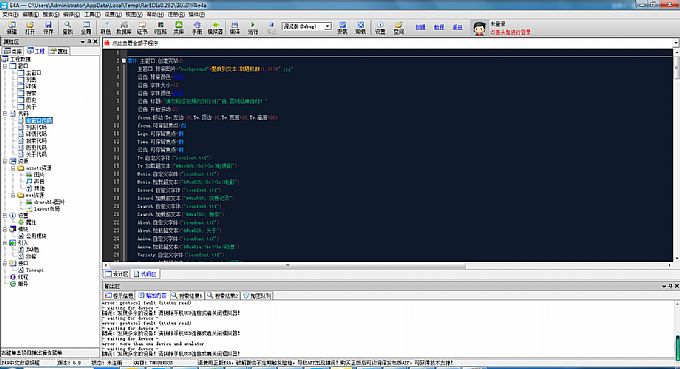This screenshot has height=369, width=680.
Task: Click the red icon left of 点此查看全部子程序
Action: (107, 43)
